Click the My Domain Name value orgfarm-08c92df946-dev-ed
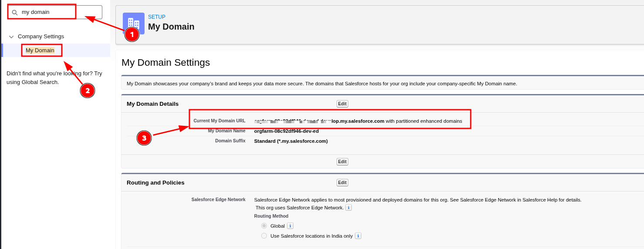The height and width of the screenshot is (249, 644). pos(287,131)
